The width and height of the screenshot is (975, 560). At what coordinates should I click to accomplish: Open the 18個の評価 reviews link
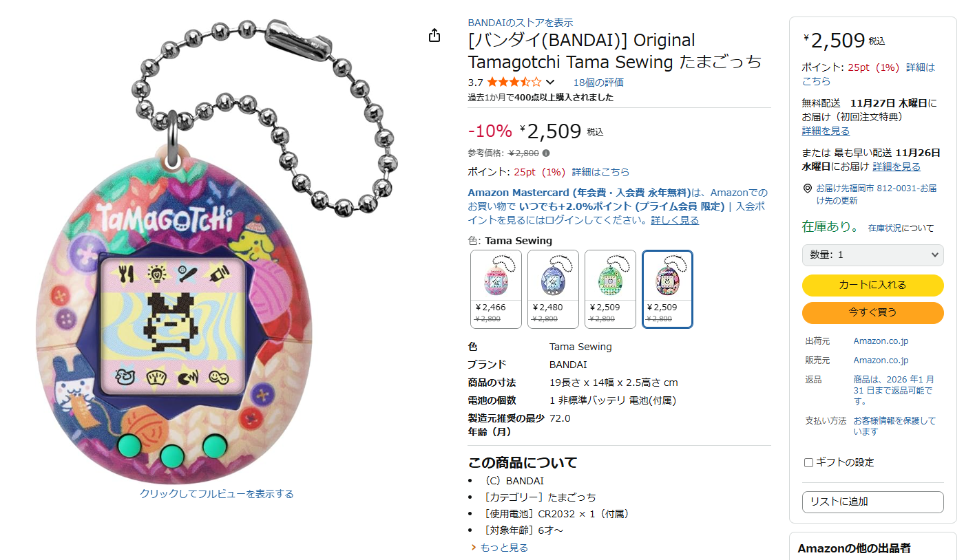[x=598, y=83]
